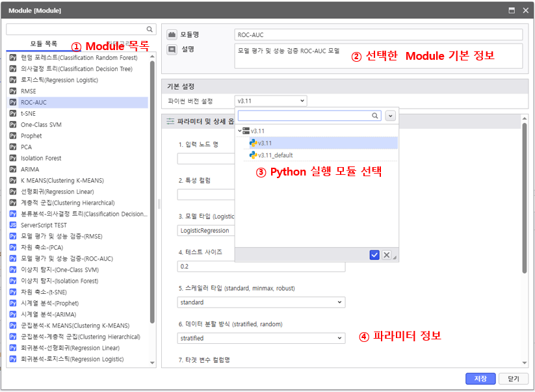Click the 닫기 close button
535x392 pixels.
[x=514, y=379]
